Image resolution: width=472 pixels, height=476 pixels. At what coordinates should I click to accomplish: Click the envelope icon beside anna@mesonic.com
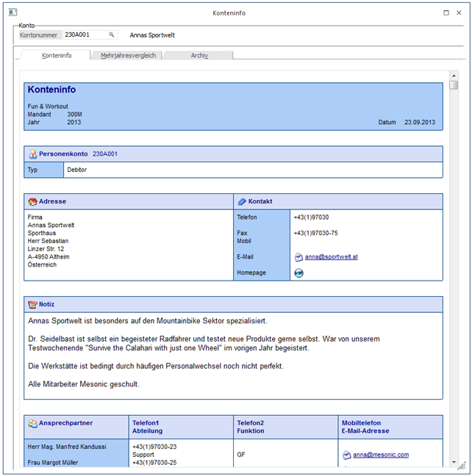347,455
